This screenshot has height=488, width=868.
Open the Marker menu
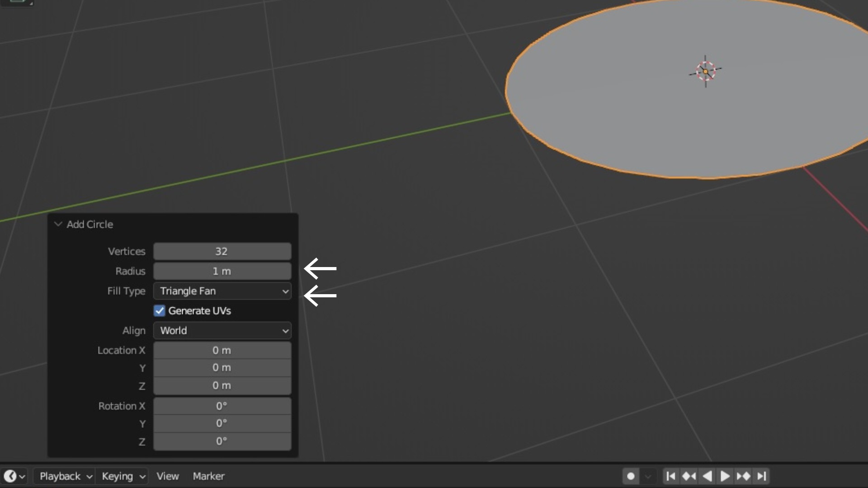(x=208, y=476)
